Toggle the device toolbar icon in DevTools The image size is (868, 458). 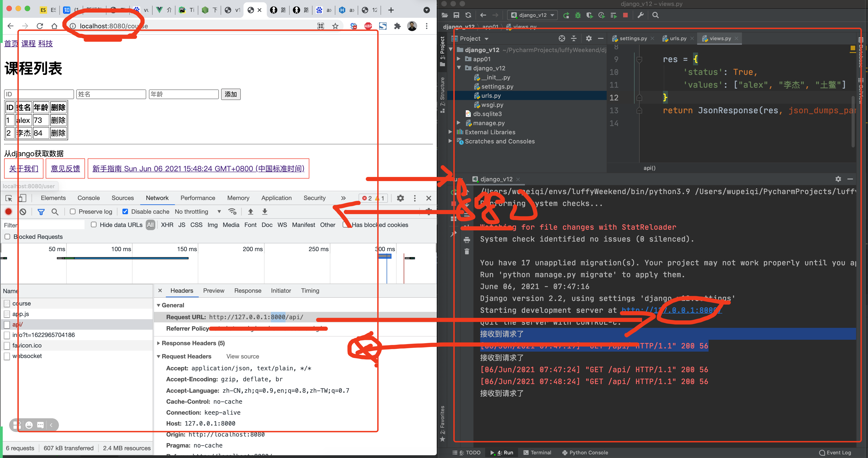pos(22,198)
